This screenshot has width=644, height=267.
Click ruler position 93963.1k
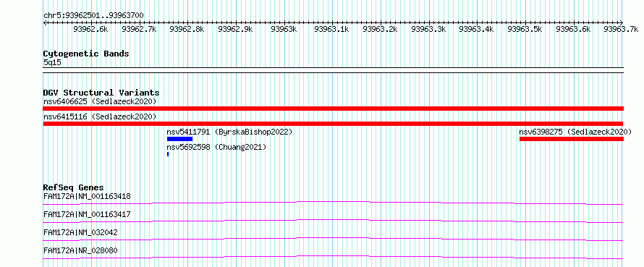(331, 29)
